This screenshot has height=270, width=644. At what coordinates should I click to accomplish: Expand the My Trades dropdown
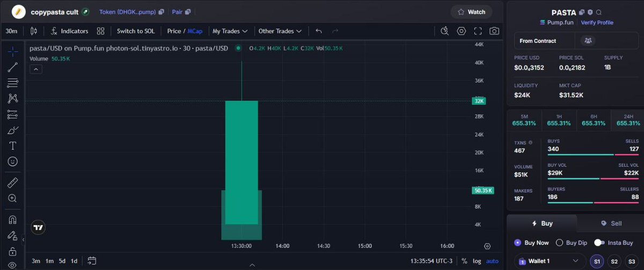pyautogui.click(x=230, y=31)
